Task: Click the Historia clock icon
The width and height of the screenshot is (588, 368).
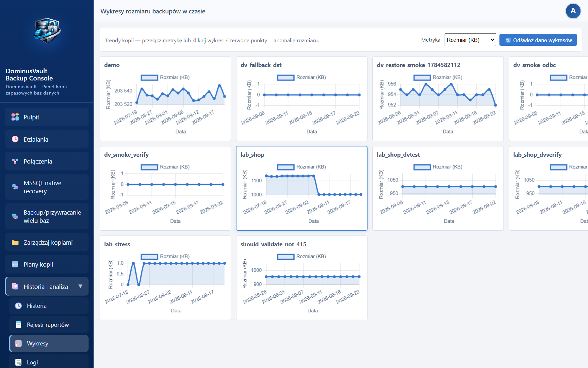Action: 19,306
